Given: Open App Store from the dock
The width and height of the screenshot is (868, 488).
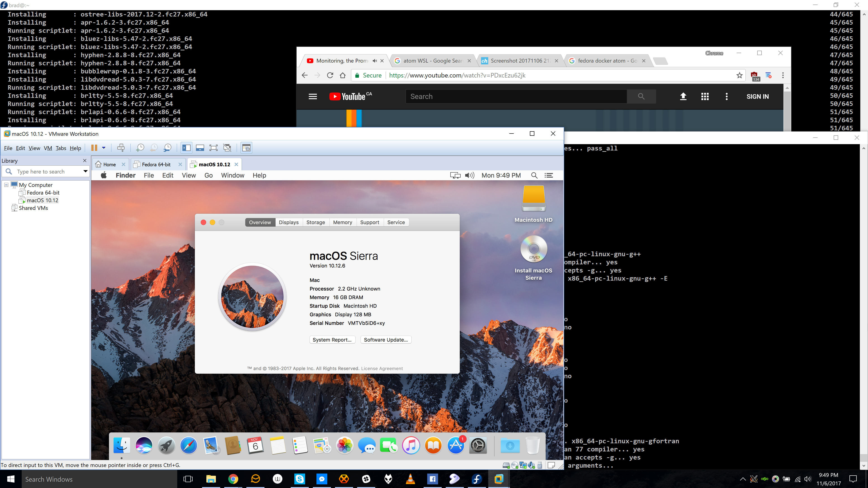Looking at the screenshot, I should tap(455, 446).
